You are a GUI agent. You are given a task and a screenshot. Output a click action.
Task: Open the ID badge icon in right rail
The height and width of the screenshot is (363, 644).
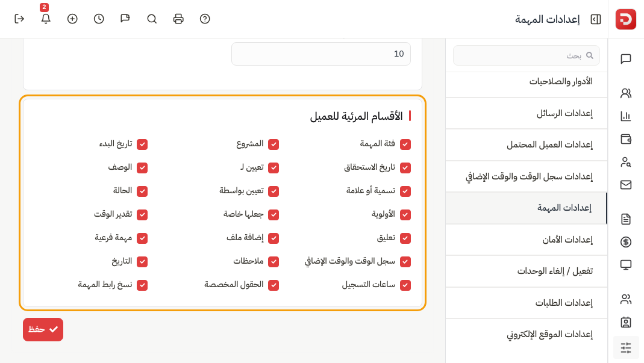626,322
